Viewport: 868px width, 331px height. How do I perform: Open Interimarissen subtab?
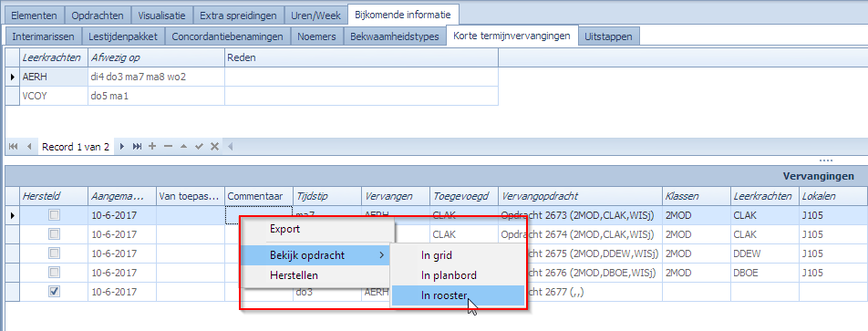[x=43, y=37]
